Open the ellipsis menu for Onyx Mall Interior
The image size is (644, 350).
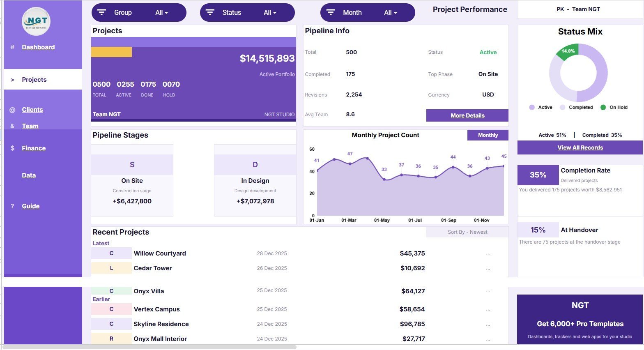488,340
